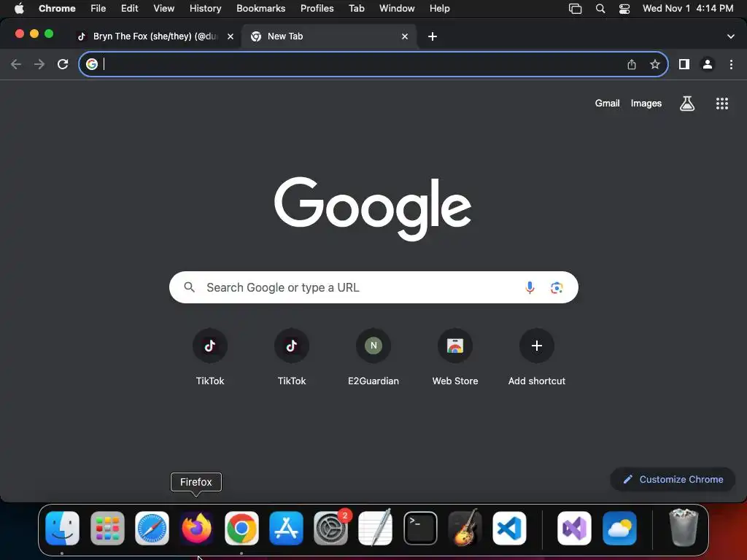
Task: Launch Terminal from the Dock
Action: pyautogui.click(x=420, y=528)
